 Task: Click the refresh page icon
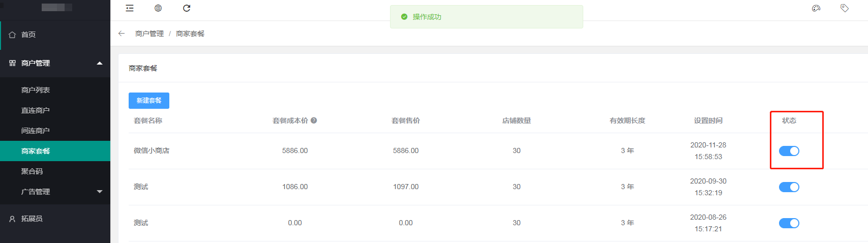pos(187,8)
